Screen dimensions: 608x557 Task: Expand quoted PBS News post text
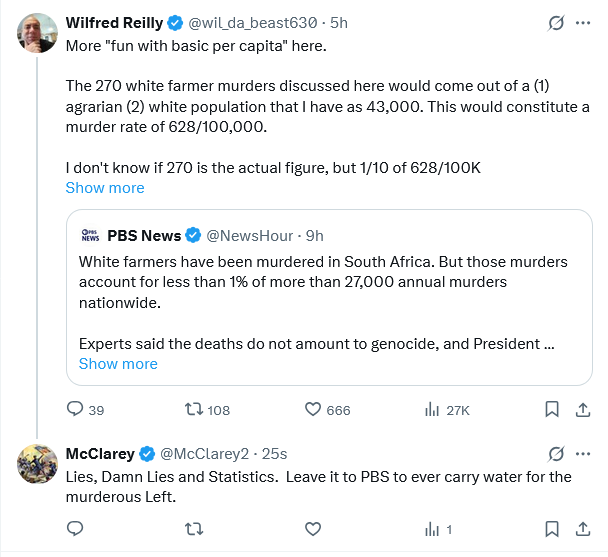pos(118,363)
